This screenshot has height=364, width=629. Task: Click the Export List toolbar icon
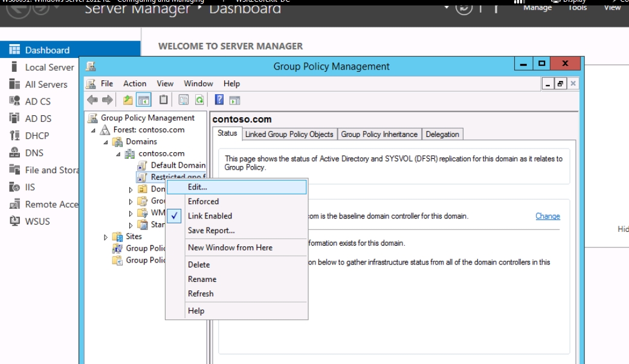[x=183, y=100]
